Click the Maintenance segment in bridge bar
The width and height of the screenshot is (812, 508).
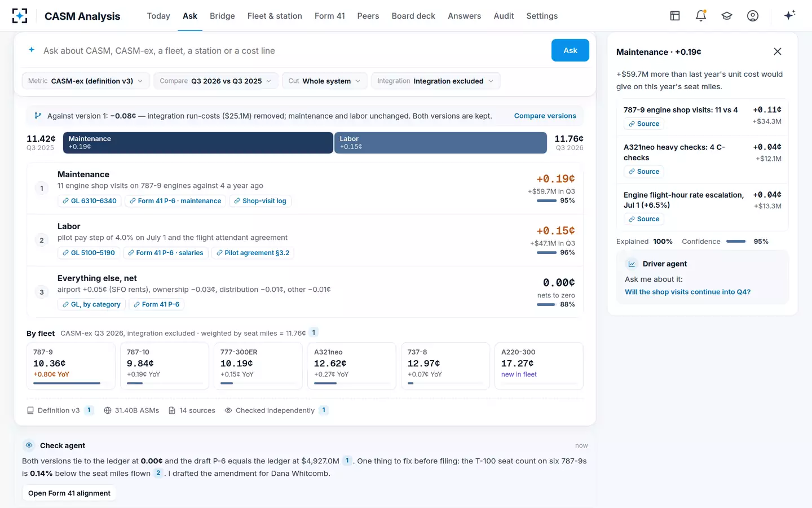click(198, 143)
